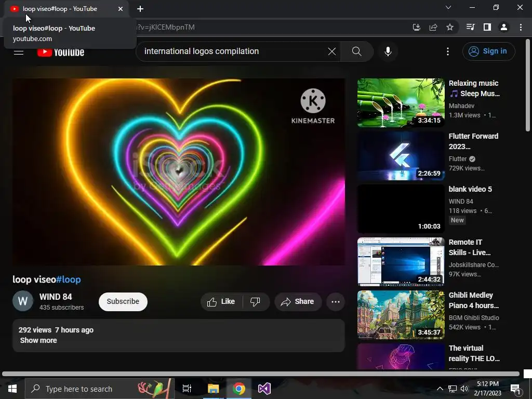
Task: Open Chrome profile avatar icon
Action: [x=504, y=27]
